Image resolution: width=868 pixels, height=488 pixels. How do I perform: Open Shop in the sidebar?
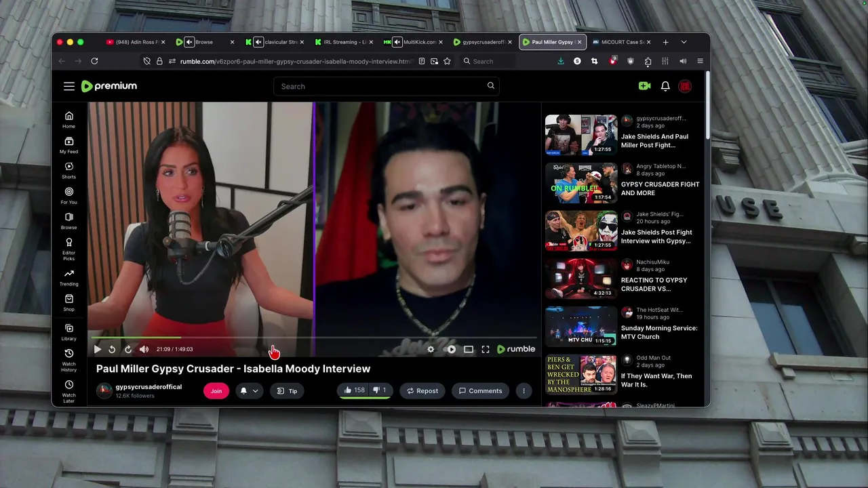69,303
